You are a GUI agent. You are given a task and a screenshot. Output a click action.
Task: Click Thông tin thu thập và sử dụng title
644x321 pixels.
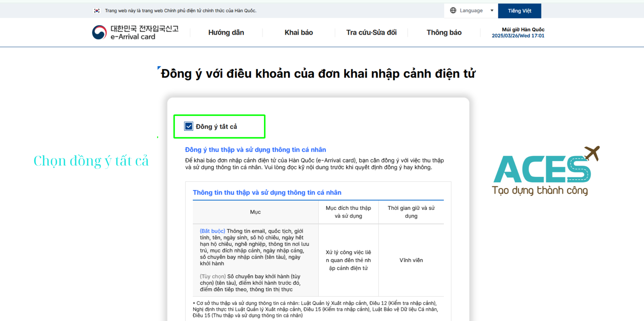pos(267,193)
